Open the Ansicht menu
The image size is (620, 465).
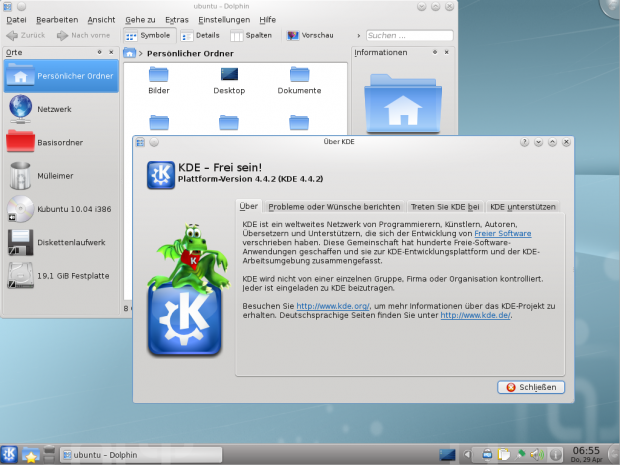(101, 20)
